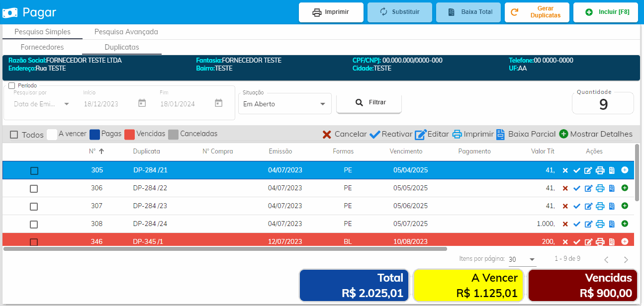Click Cancelar in the action bar
The image size is (644, 306).
coord(345,134)
